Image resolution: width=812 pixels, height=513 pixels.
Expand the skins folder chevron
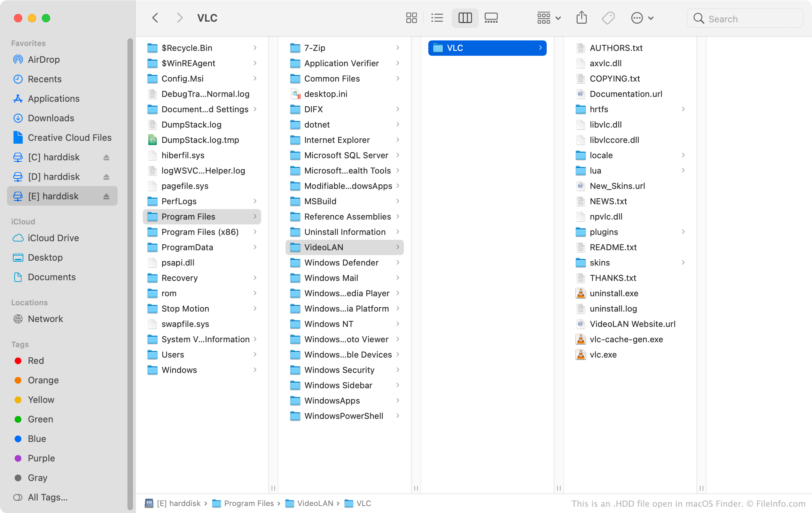tap(684, 262)
